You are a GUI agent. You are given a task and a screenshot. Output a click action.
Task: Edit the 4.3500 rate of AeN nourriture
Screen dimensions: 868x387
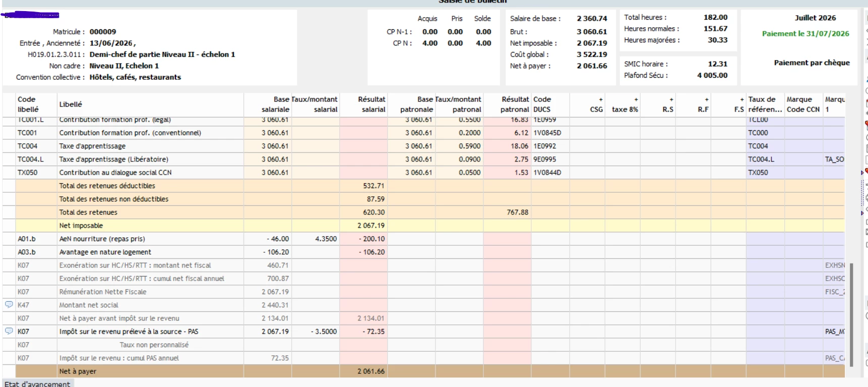[x=316, y=239]
